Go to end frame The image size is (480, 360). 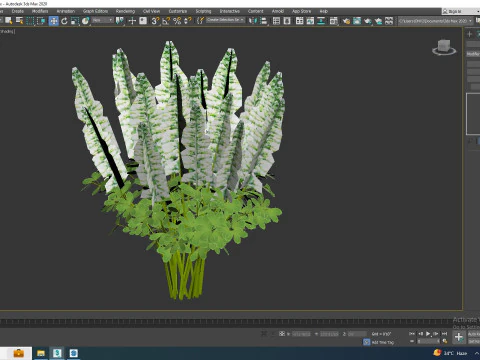pos(444,333)
